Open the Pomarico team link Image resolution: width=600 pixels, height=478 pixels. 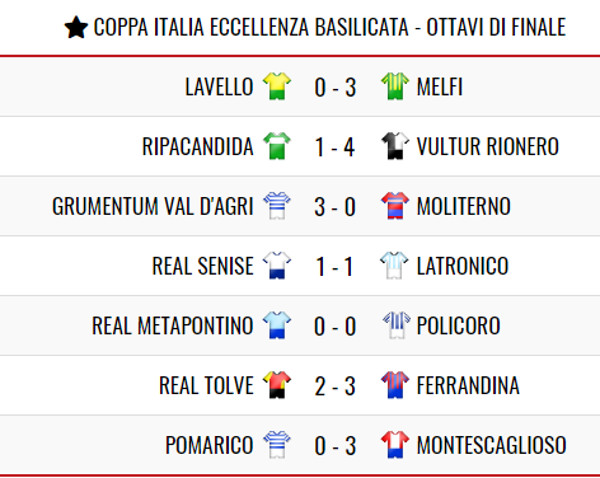pos(209,445)
